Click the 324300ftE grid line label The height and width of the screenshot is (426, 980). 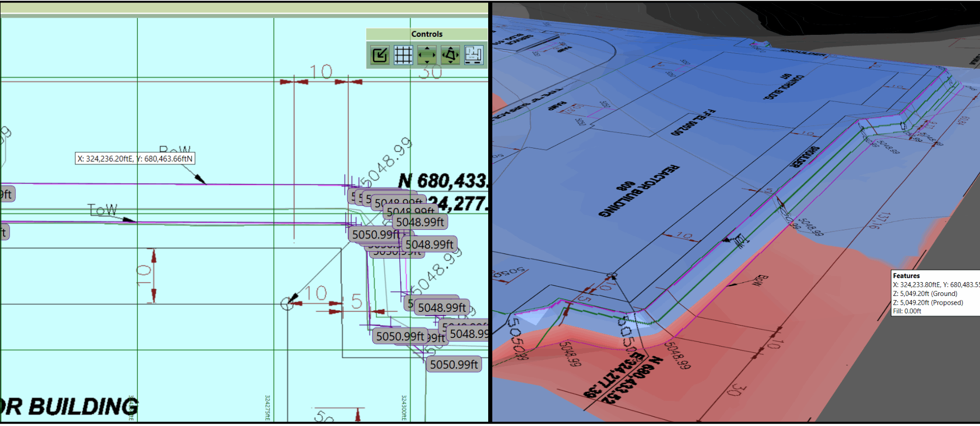(404, 408)
